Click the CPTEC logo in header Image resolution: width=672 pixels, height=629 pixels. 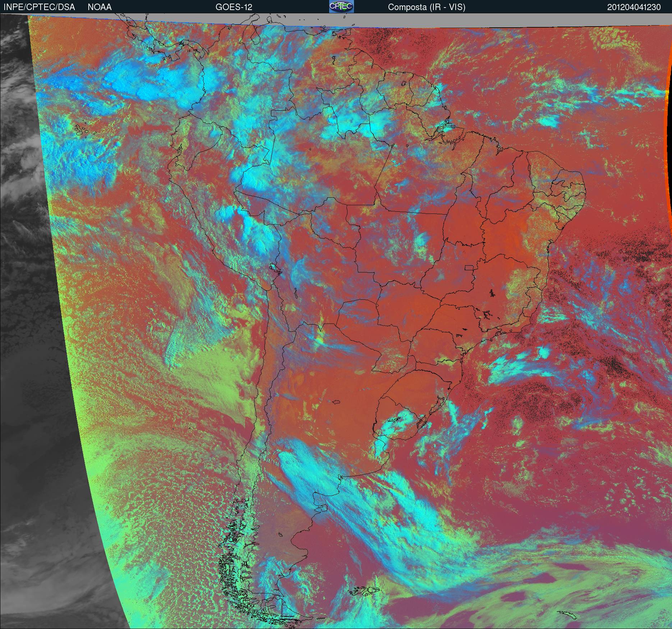341,6
